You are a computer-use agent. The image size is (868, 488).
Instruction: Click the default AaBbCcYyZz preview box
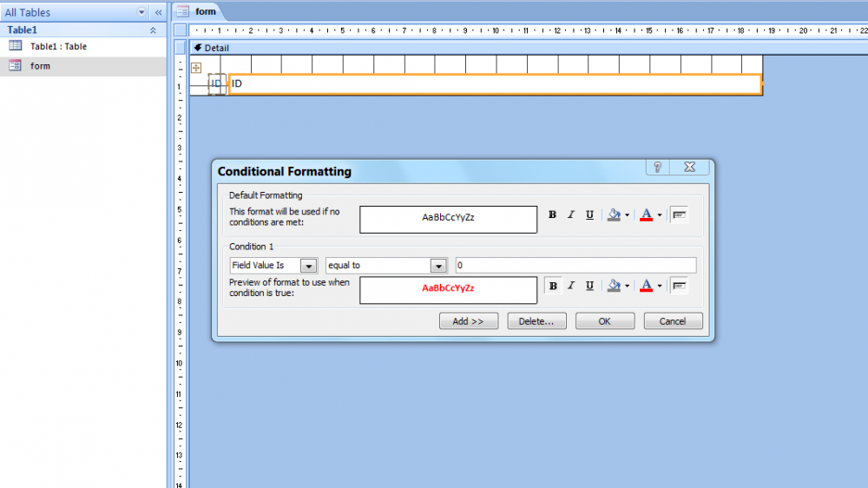pos(449,220)
